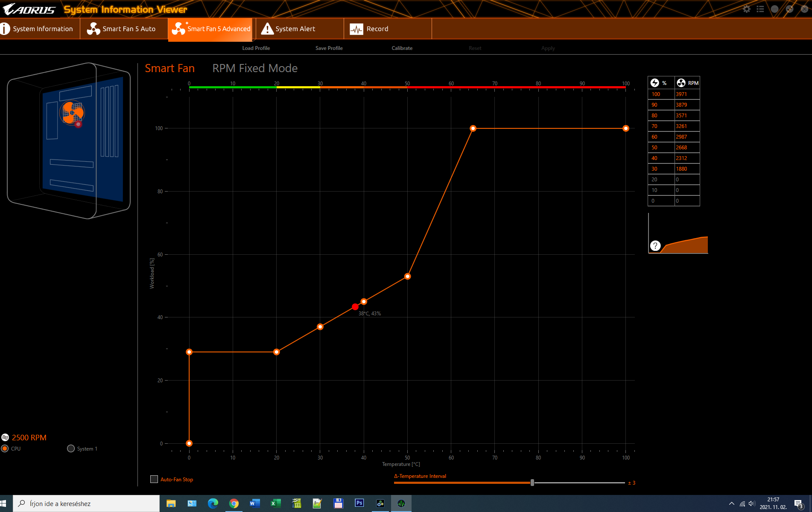Click the curve point at 40°C
Viewport: 812px width, 512px height.
click(x=364, y=302)
